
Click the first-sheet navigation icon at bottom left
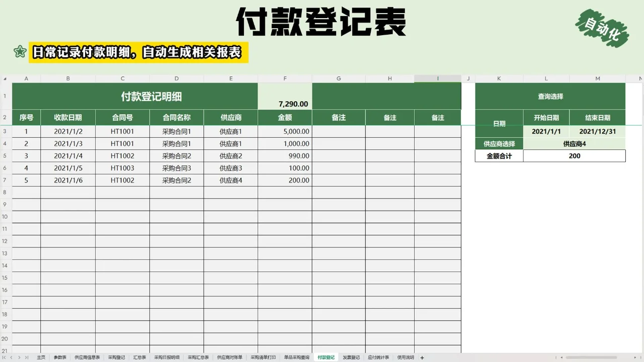point(4,357)
